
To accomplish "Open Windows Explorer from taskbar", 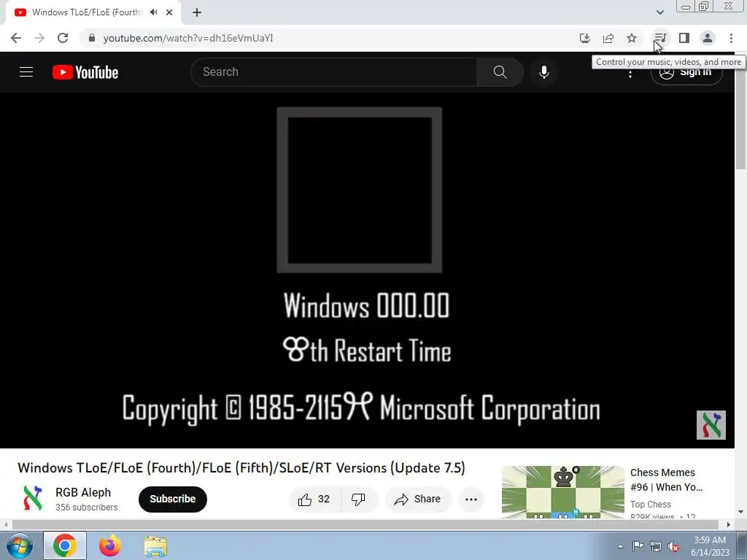I will tap(155, 546).
